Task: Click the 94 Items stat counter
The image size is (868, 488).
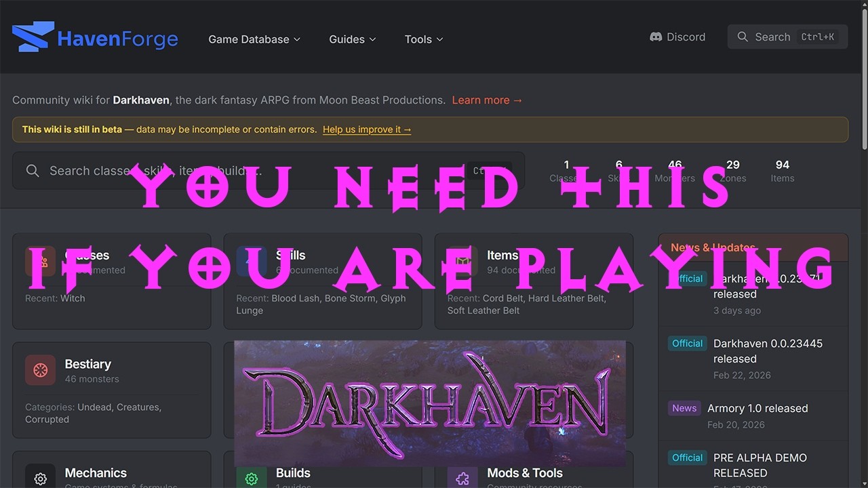Action: pos(783,171)
